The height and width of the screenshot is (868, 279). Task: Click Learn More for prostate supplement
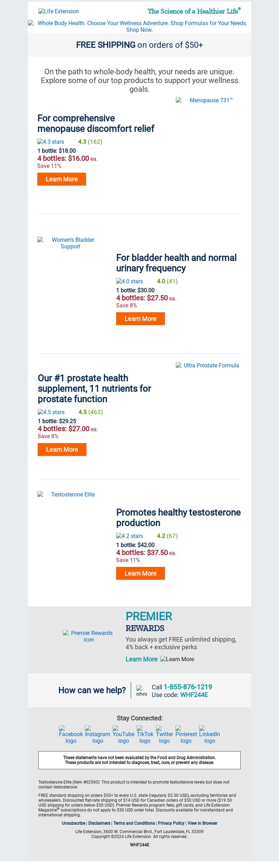(x=62, y=449)
